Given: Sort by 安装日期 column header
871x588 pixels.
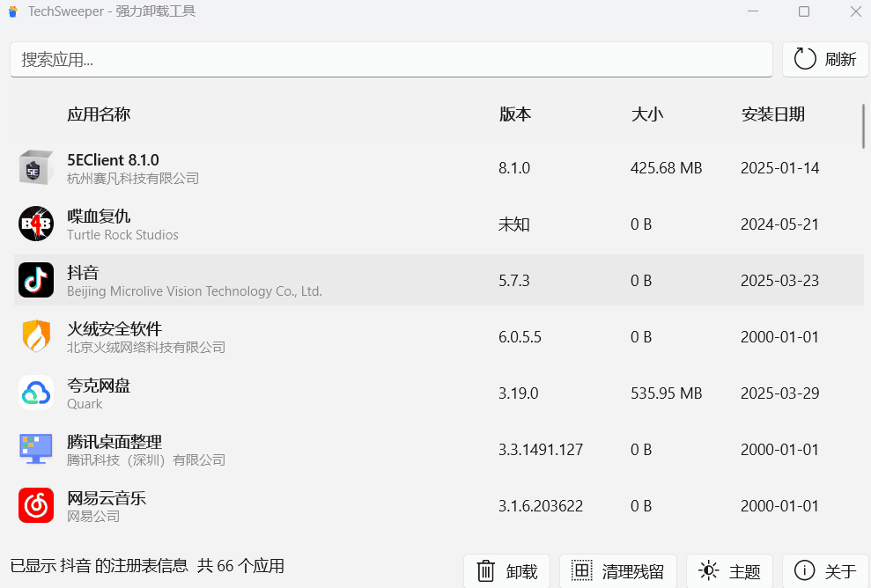Looking at the screenshot, I should 772,114.
